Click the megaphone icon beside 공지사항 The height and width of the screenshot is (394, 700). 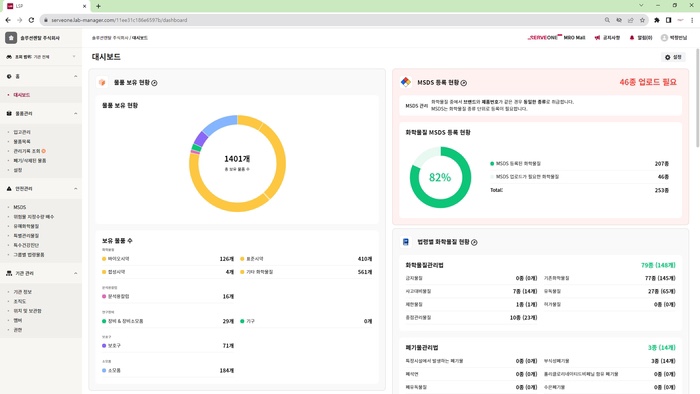[x=597, y=38]
